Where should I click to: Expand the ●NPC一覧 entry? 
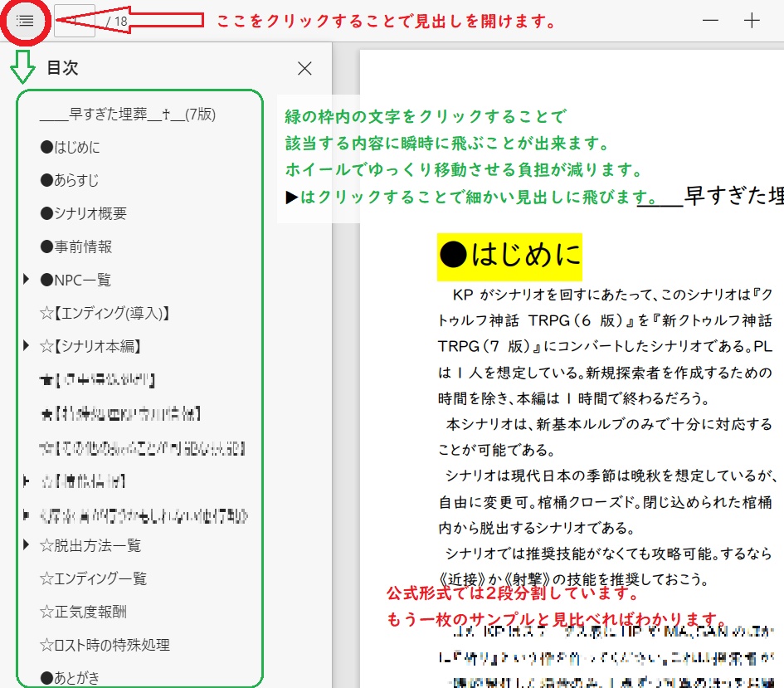[26, 280]
